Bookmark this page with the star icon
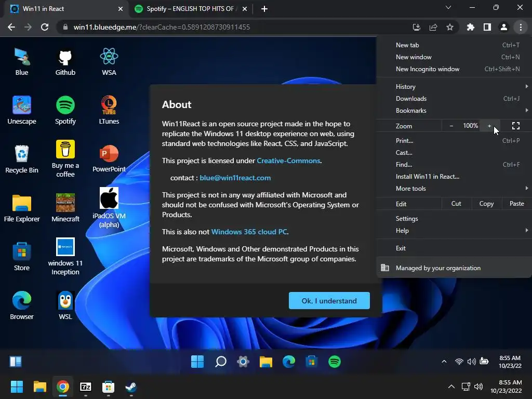Image resolution: width=532 pixels, height=399 pixels. tap(450, 27)
